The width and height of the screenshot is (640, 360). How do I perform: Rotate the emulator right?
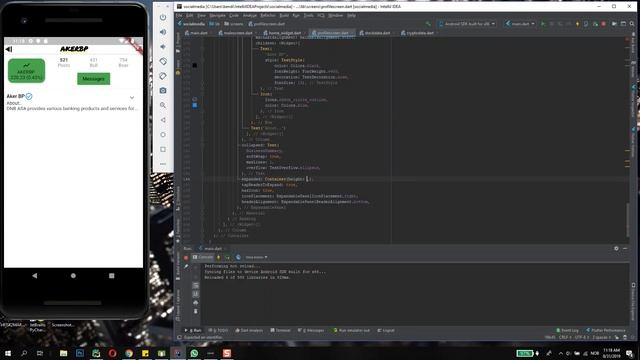coord(163,76)
